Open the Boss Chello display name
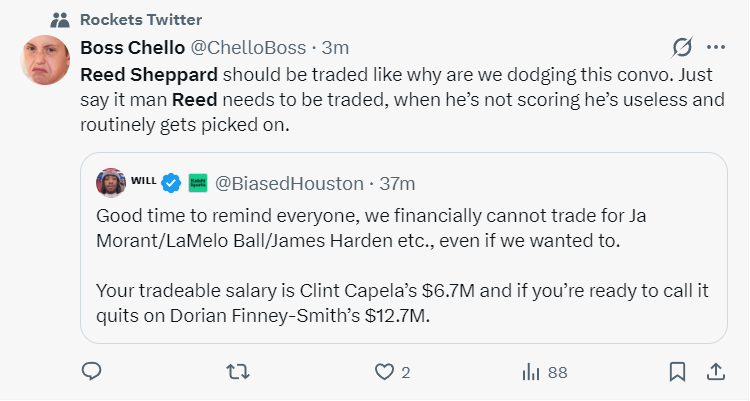 130,47
